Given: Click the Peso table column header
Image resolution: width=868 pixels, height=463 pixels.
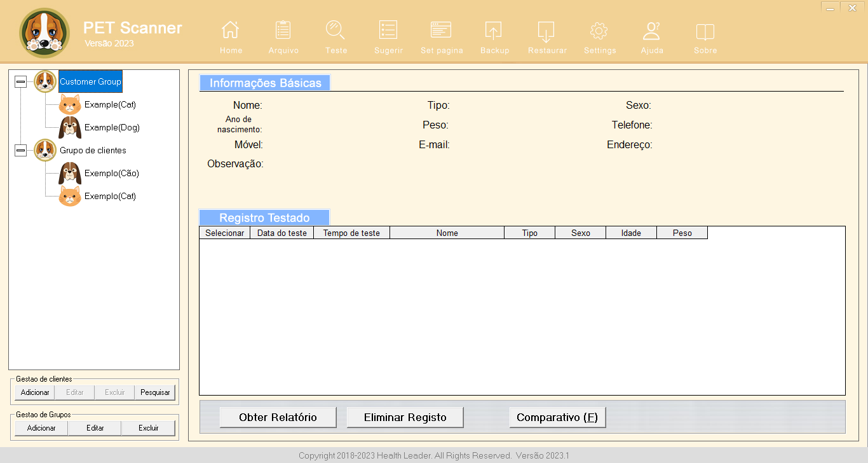Looking at the screenshot, I should (x=682, y=233).
